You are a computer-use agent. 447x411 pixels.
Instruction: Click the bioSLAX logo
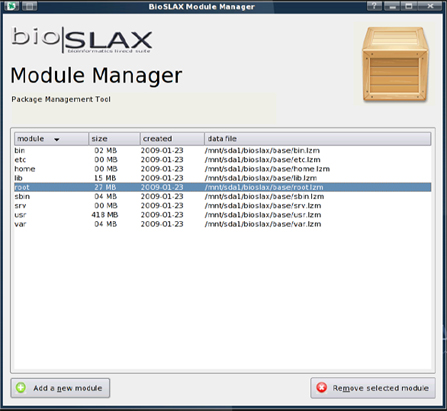pyautogui.click(x=82, y=41)
